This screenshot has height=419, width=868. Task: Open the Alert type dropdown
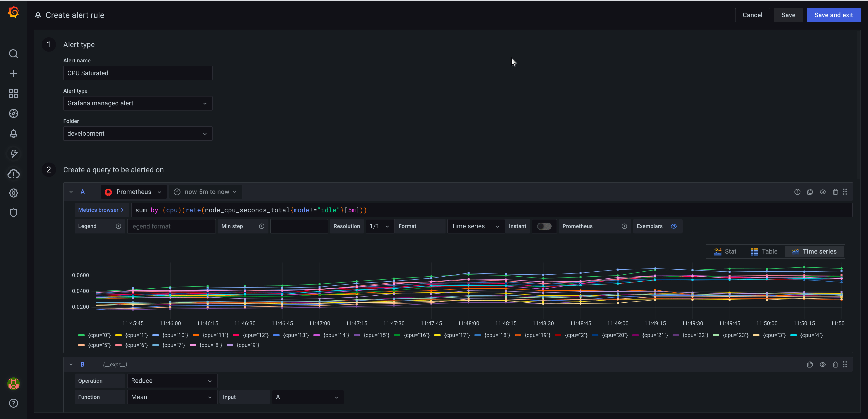[x=138, y=104]
